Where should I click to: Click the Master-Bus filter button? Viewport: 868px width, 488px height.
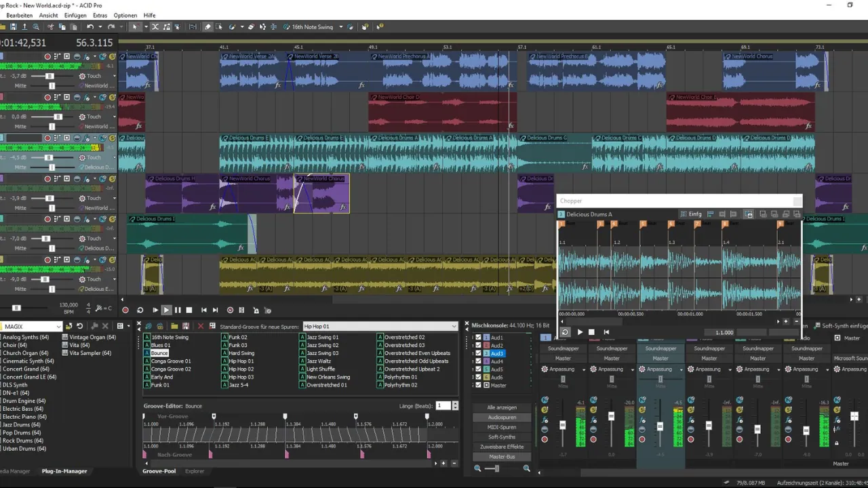point(502,457)
